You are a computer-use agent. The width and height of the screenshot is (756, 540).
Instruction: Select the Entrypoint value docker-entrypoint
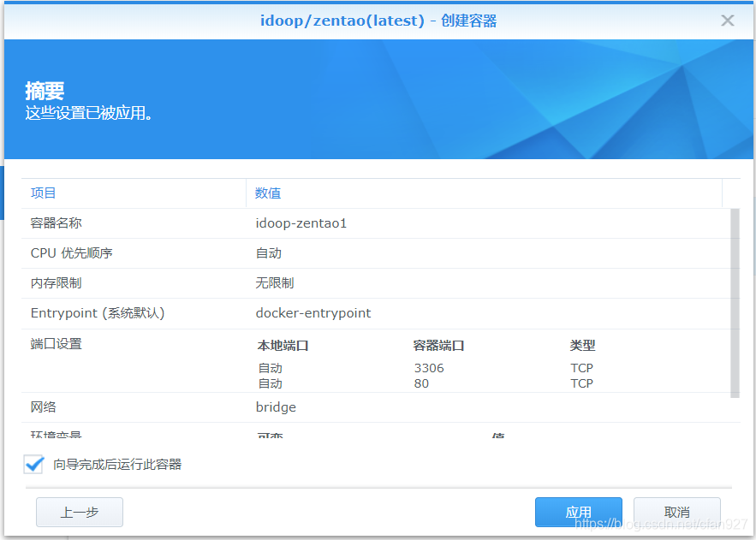[313, 313]
